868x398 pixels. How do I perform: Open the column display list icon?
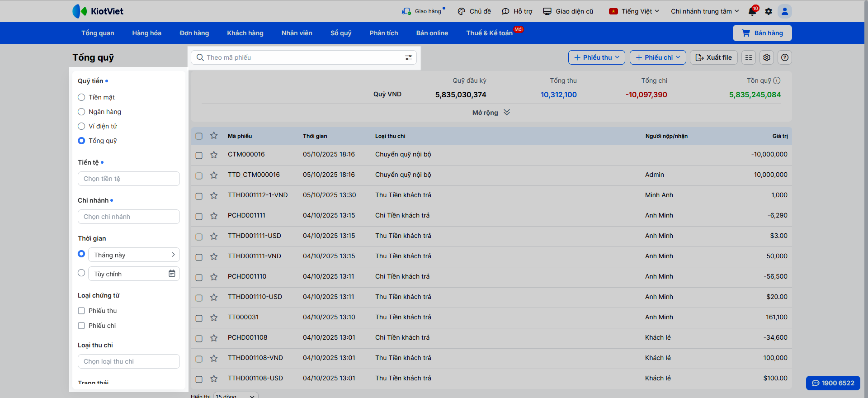749,57
